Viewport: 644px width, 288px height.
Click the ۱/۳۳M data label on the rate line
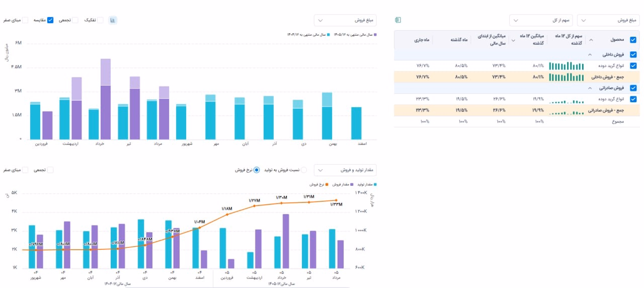tap(336, 204)
